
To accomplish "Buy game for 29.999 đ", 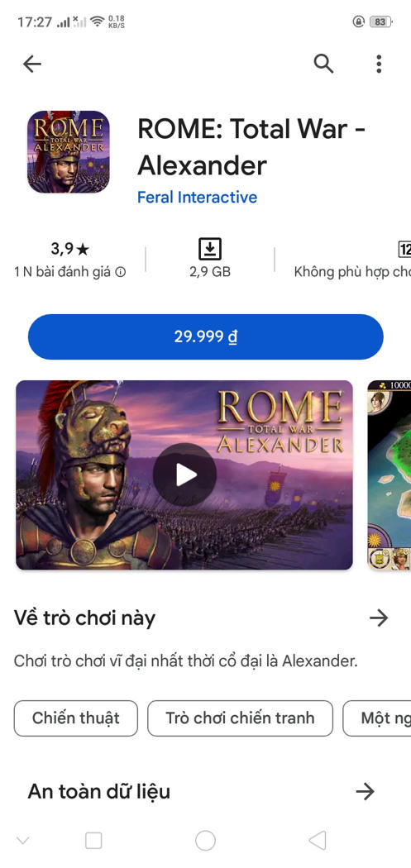I will tap(205, 336).
